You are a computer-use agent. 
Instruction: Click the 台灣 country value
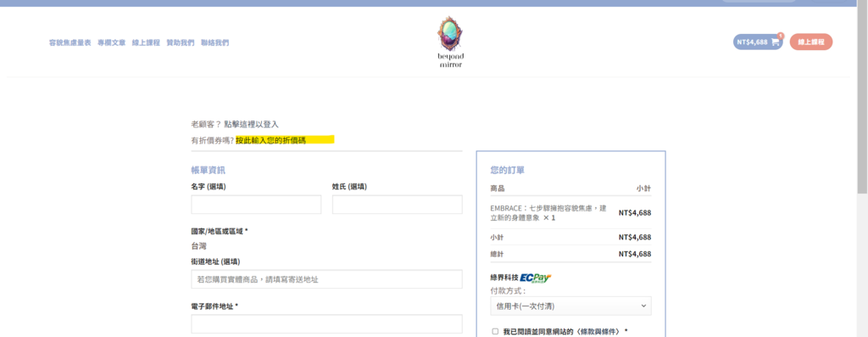click(198, 246)
